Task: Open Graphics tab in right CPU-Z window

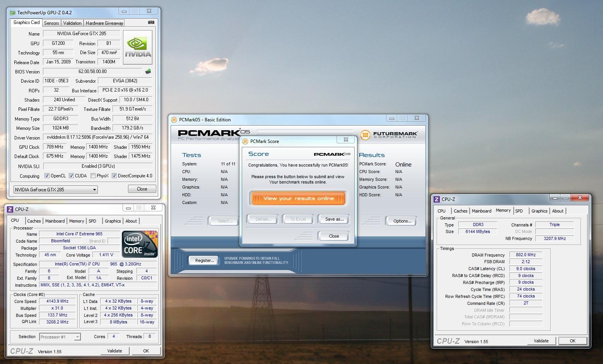Action: coord(540,211)
